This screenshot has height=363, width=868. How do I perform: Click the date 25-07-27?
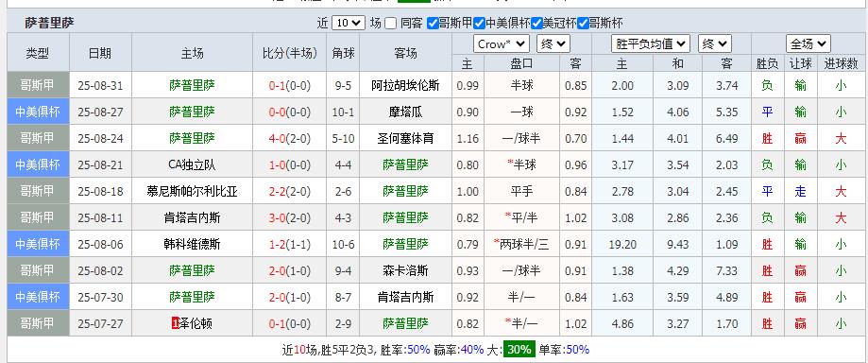pos(100,323)
